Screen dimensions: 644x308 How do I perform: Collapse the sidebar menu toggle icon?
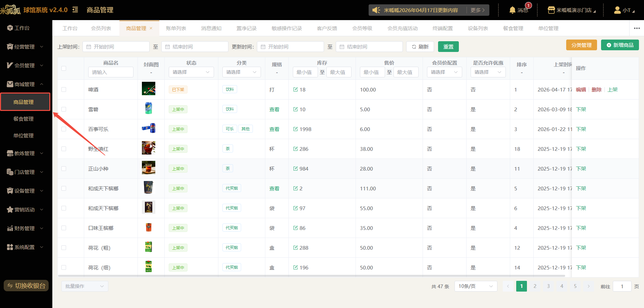click(x=75, y=10)
